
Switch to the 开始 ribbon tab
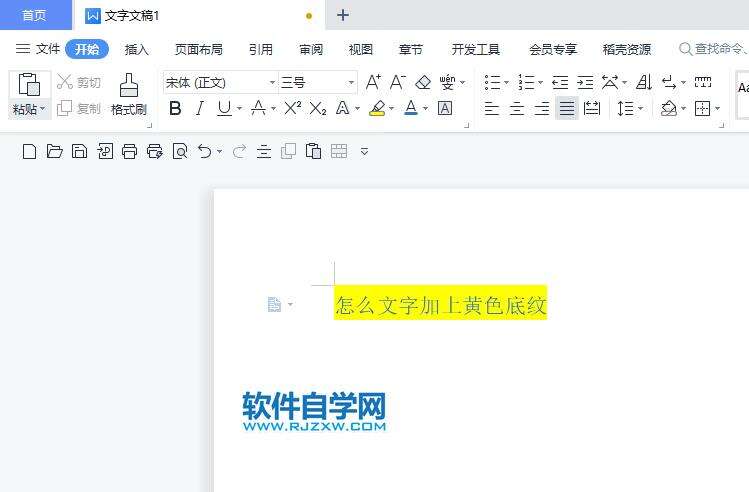(87, 49)
